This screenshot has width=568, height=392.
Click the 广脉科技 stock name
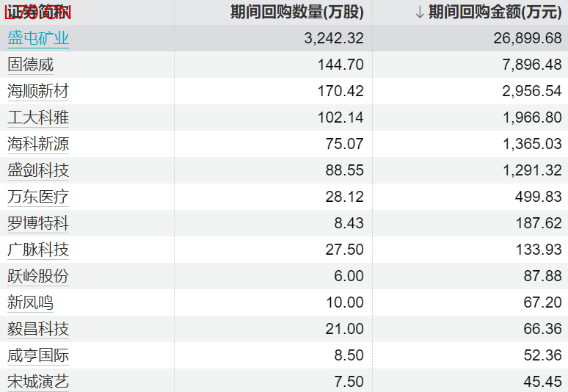click(x=38, y=250)
